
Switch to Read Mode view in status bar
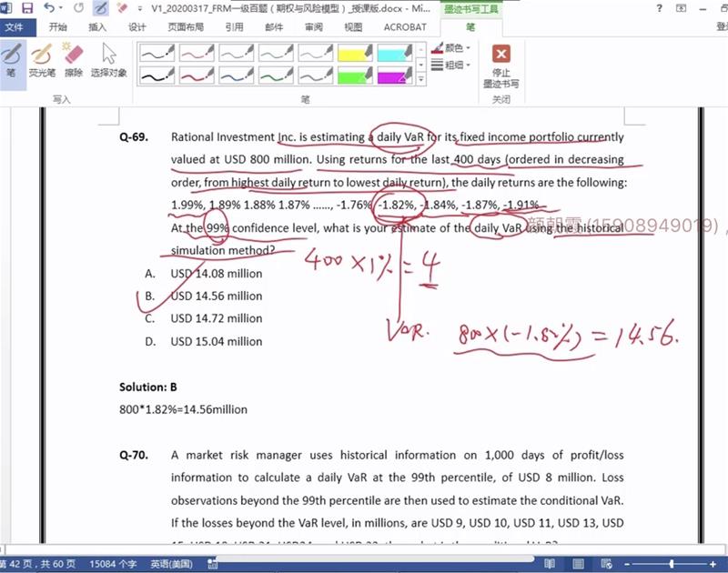pos(550,564)
